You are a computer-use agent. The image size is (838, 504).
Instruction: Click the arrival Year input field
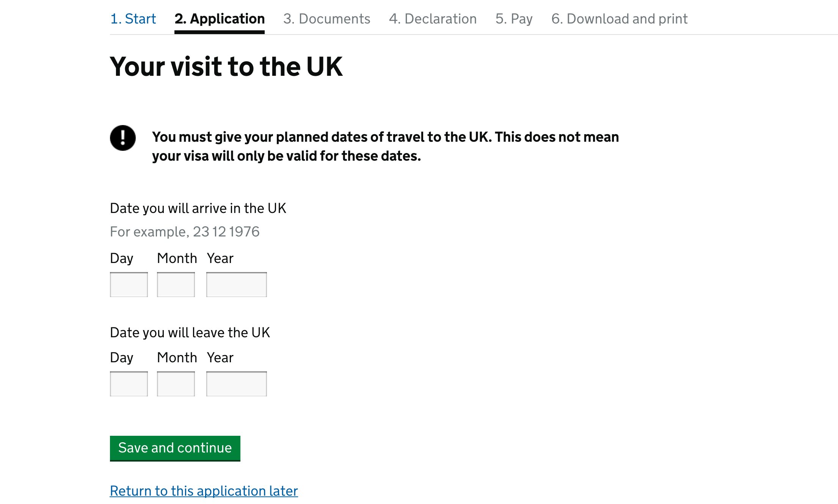coord(236,284)
